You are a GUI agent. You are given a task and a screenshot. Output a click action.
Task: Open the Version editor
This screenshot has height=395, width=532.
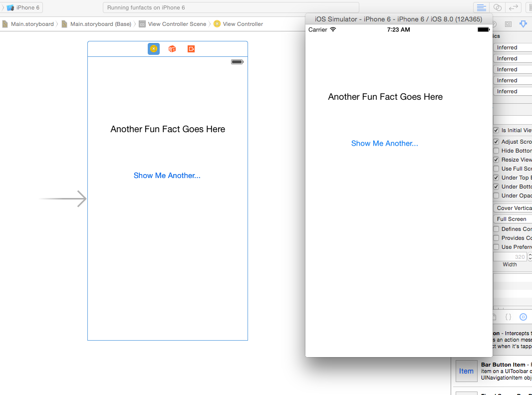point(513,7)
